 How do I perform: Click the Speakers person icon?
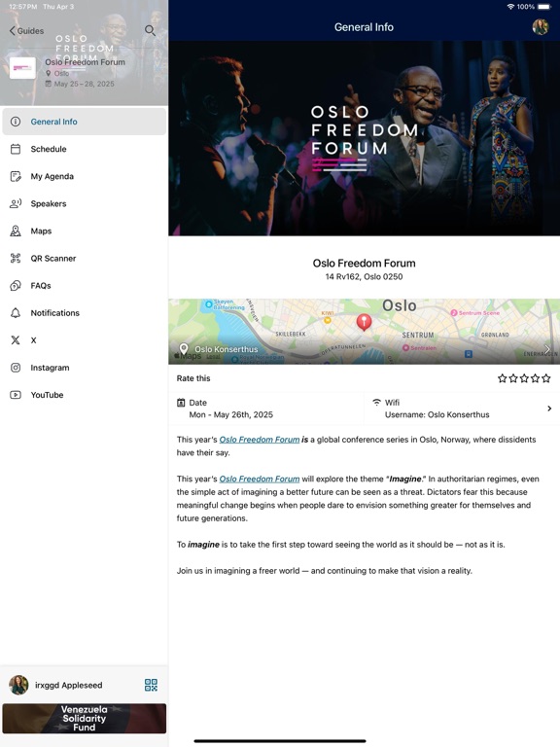click(x=16, y=203)
